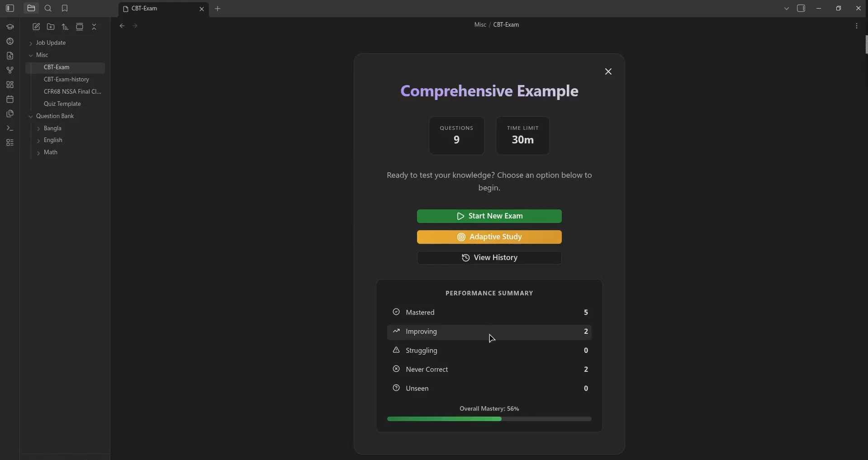Click Start New Exam button

point(489,216)
